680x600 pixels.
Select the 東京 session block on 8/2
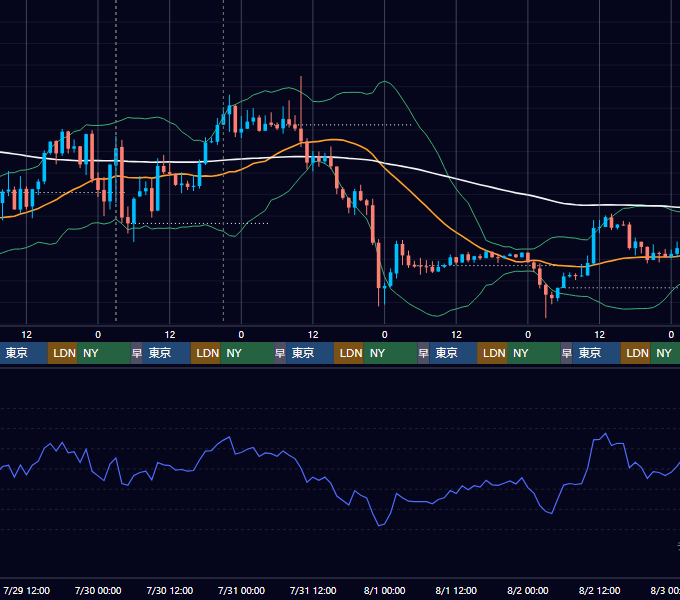click(596, 353)
